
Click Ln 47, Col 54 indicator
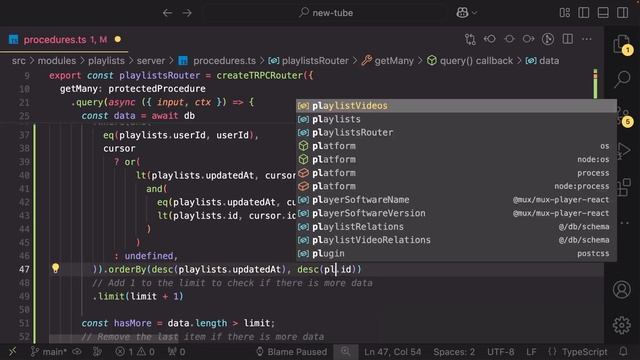click(x=392, y=351)
